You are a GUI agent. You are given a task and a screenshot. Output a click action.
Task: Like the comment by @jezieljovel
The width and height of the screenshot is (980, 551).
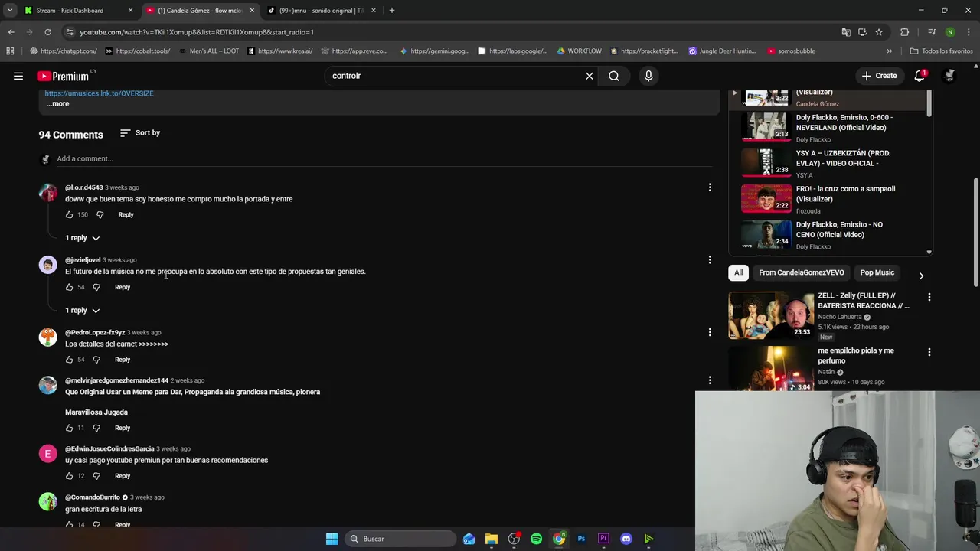point(69,287)
